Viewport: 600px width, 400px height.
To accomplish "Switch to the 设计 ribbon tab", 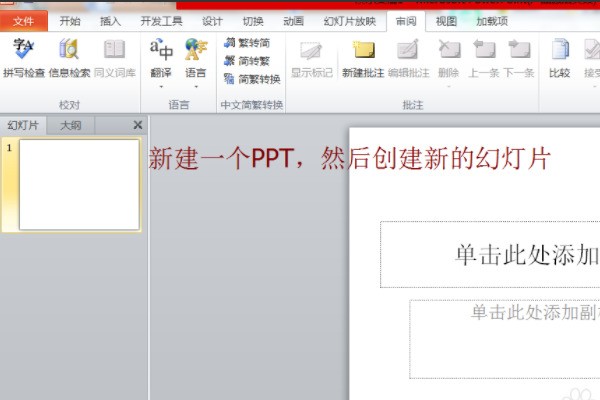I will [x=212, y=21].
